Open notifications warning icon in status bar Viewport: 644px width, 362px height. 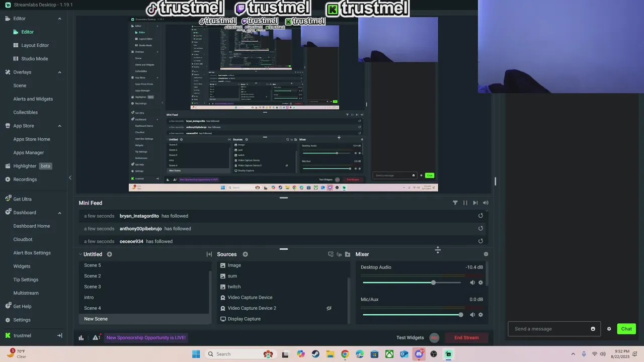(96, 338)
